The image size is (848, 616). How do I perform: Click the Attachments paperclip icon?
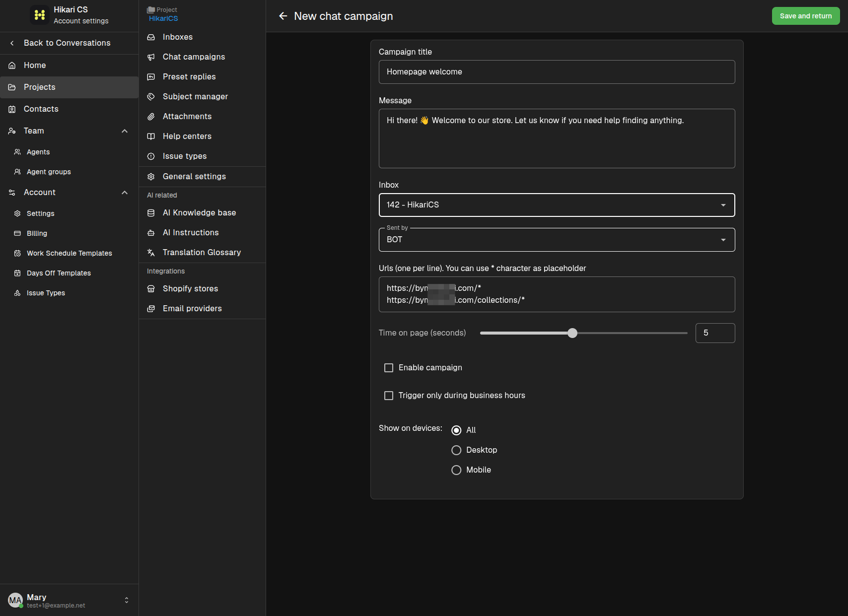click(x=151, y=117)
